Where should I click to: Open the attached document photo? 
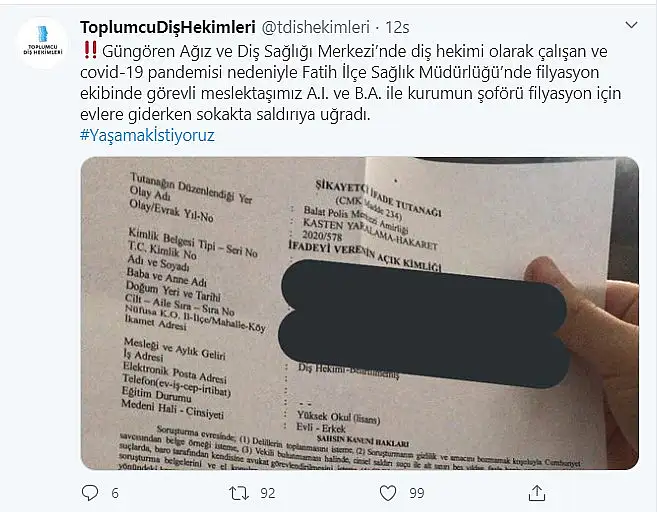click(x=360, y=313)
